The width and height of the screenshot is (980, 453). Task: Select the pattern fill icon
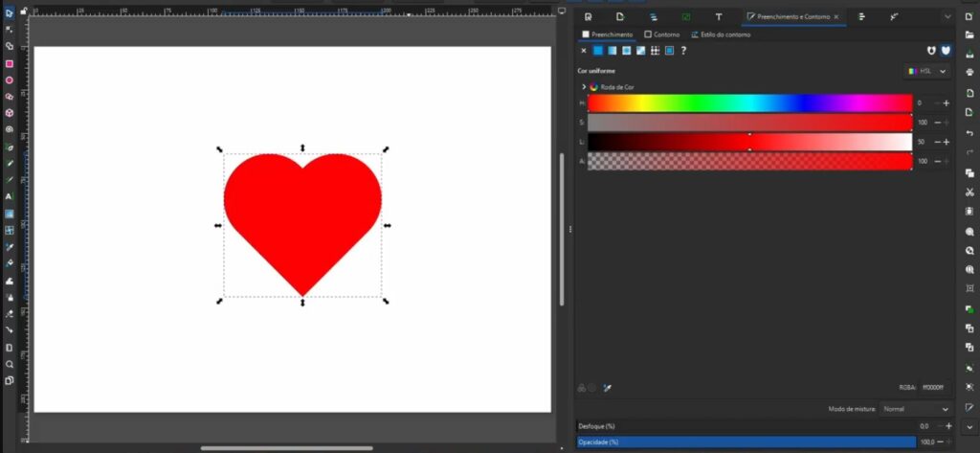[655, 51]
